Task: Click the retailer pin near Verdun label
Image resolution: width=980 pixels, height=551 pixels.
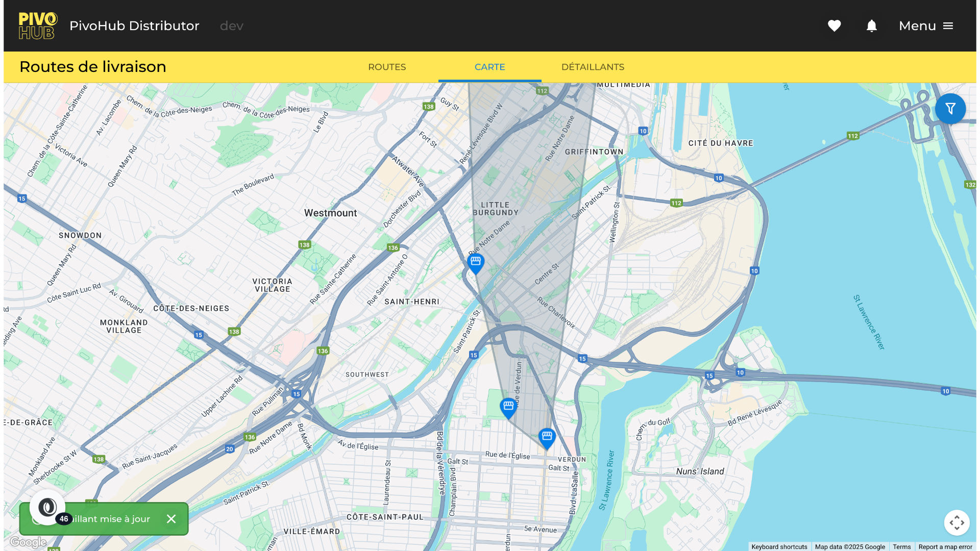Action: tap(547, 437)
